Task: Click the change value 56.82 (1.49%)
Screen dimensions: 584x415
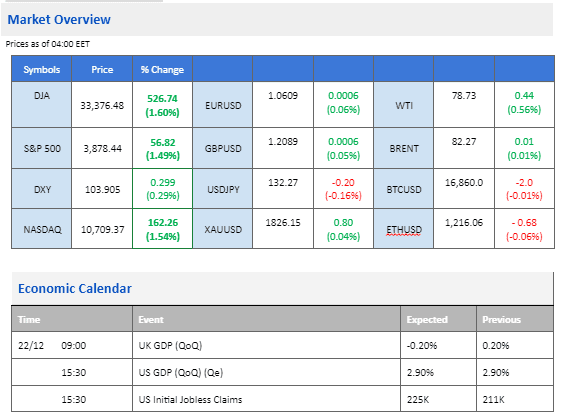Action: (162, 149)
